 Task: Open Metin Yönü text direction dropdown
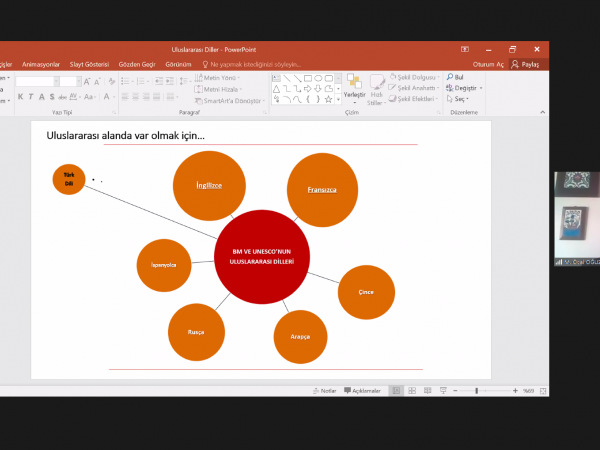click(217, 78)
